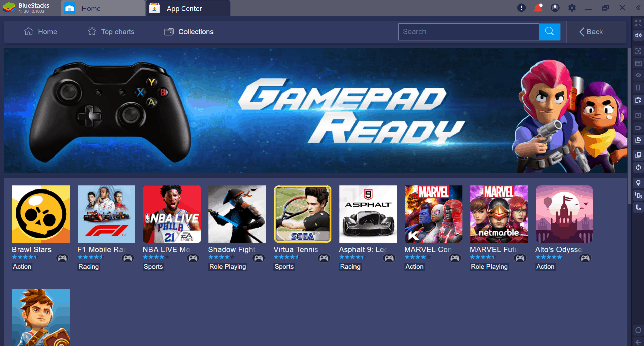
Task: Click gamepad icon for Alto's Odyssey
Action: tap(585, 258)
